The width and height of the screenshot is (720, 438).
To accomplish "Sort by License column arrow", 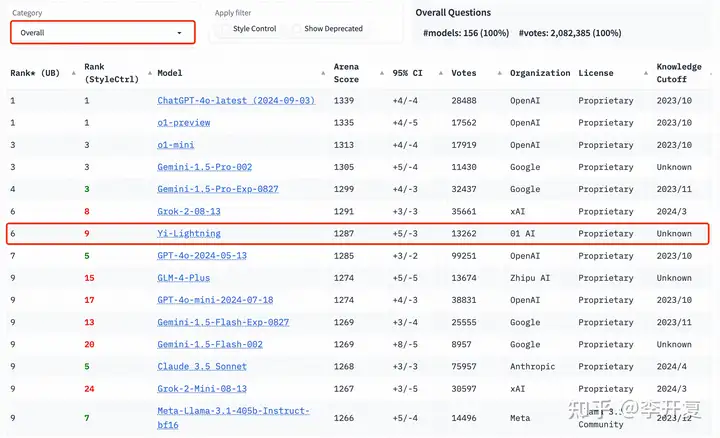I will [x=646, y=73].
